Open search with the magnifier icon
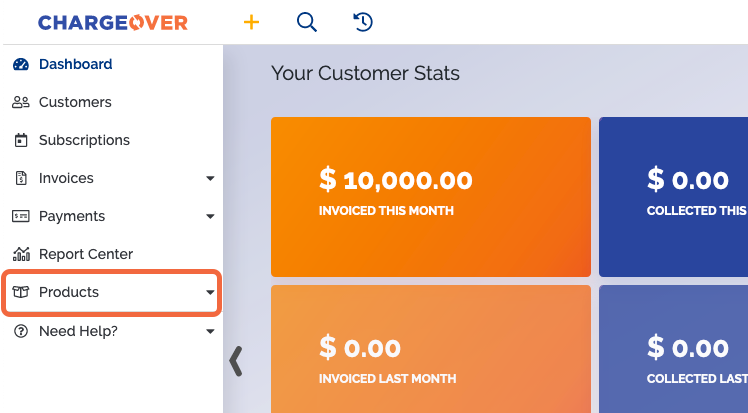The width and height of the screenshot is (748, 413). point(307,22)
